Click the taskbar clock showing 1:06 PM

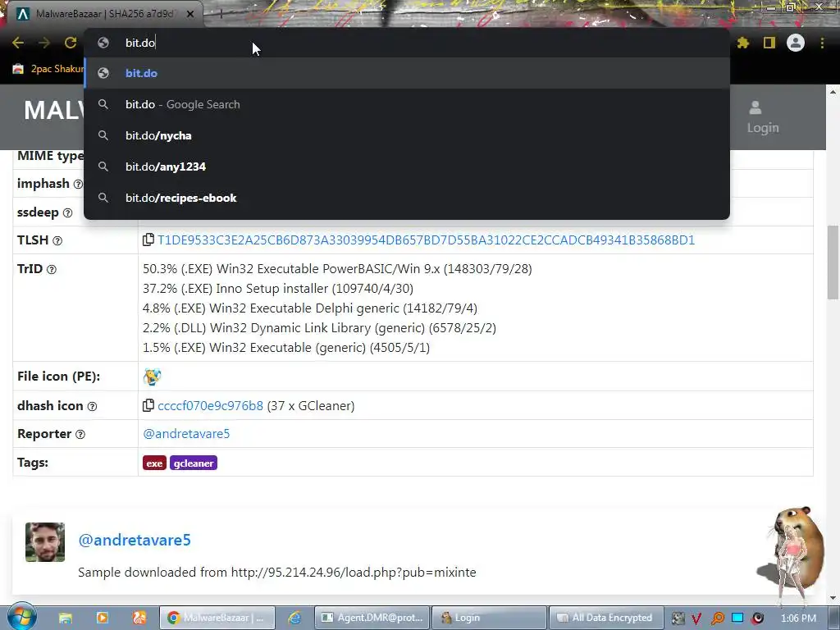pyautogui.click(x=798, y=619)
